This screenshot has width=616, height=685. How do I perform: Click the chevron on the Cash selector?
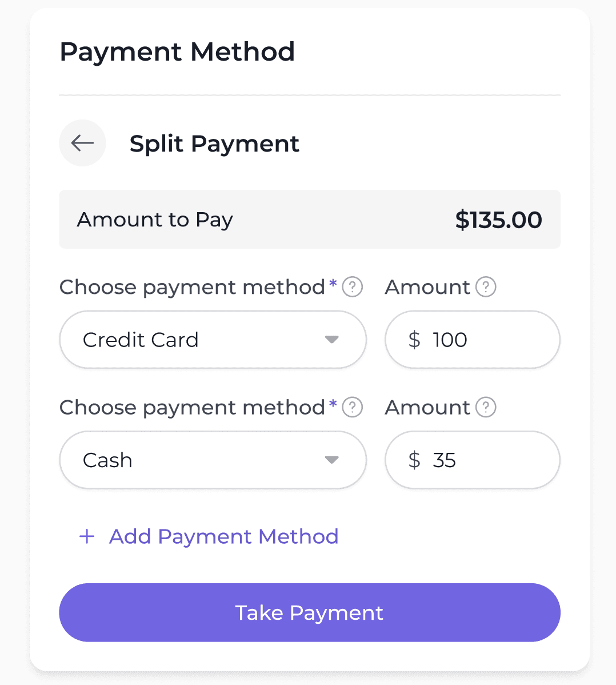click(x=332, y=460)
